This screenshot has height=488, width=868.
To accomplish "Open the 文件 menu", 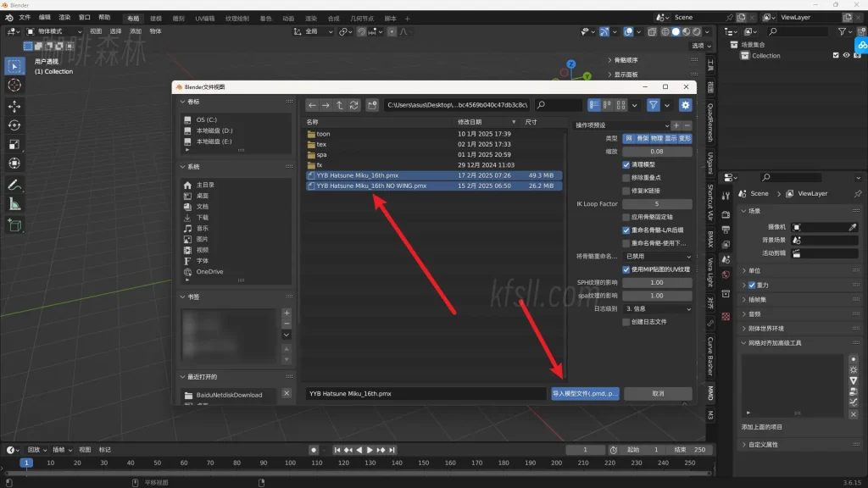I will pyautogui.click(x=24, y=17).
